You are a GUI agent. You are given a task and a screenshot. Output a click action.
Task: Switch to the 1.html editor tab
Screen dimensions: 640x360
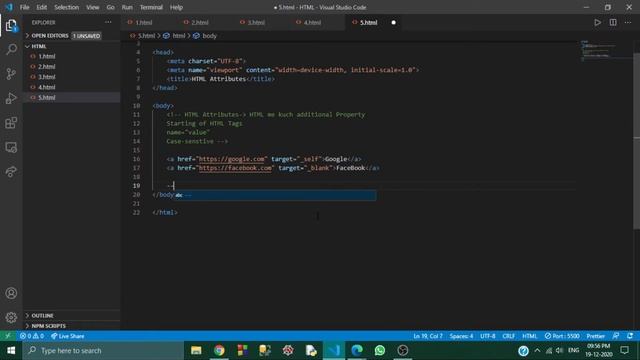click(144, 22)
